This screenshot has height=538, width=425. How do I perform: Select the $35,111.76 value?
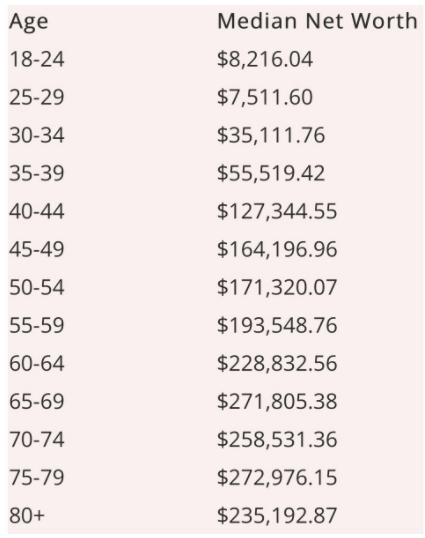coord(271,135)
